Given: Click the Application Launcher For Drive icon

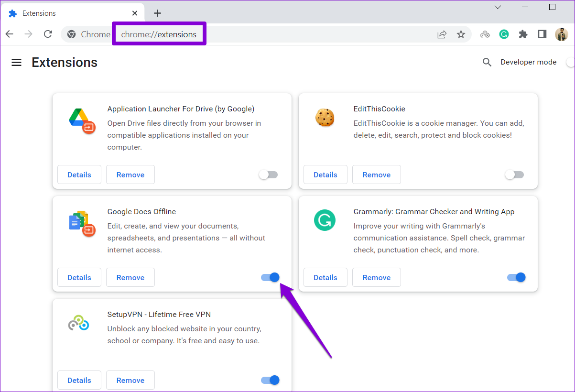Looking at the screenshot, I should click(x=82, y=120).
